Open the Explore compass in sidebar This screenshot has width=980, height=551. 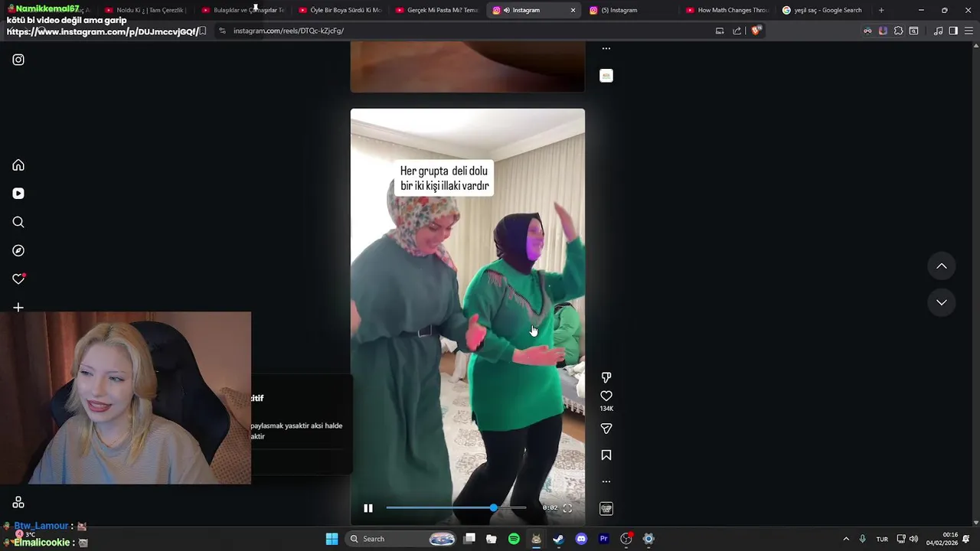[x=18, y=251]
